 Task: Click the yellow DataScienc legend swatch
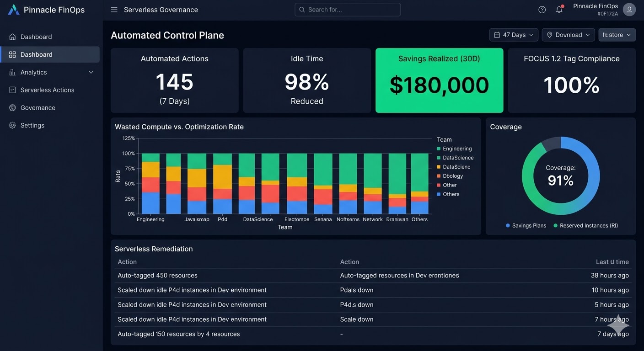[x=439, y=167]
